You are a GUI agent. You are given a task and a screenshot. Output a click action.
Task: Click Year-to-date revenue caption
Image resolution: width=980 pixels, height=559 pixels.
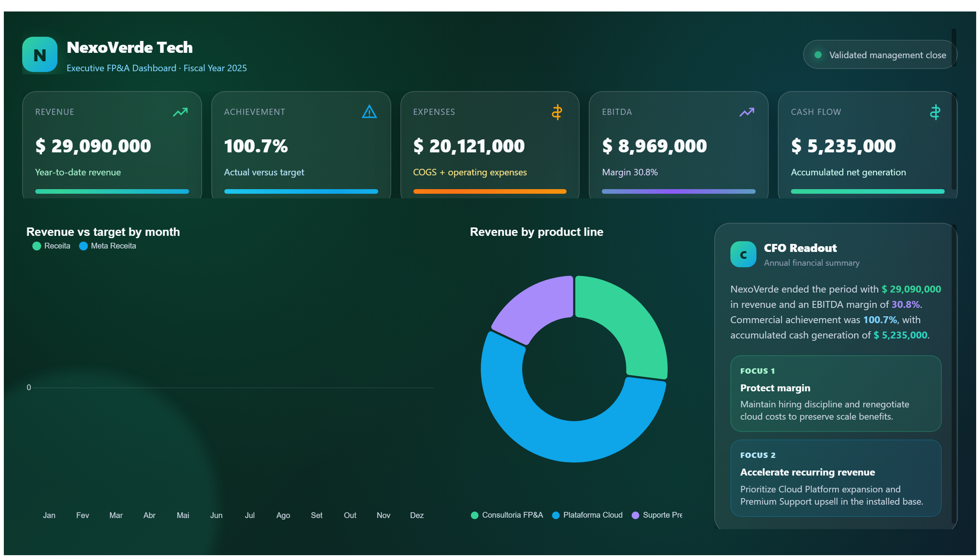pyautogui.click(x=78, y=172)
